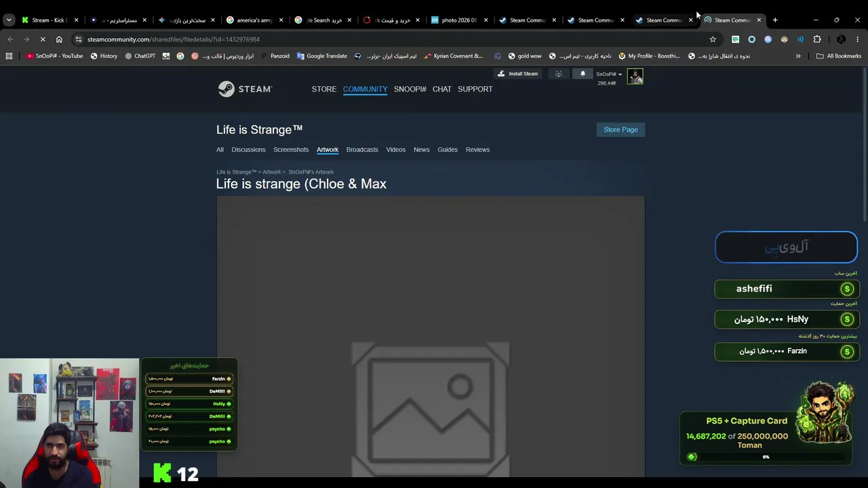Viewport: 868px width, 488px height.
Task: Open the Life is Strange™ breadcrumb link
Action: (x=237, y=172)
